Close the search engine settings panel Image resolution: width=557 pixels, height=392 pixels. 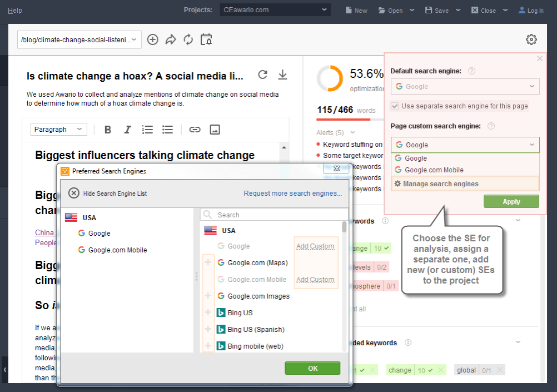click(x=540, y=58)
